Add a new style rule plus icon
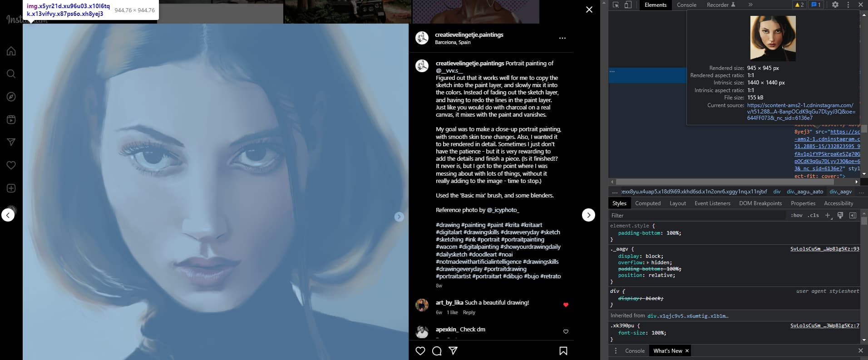Viewport: 868px width, 360px height. [828, 216]
